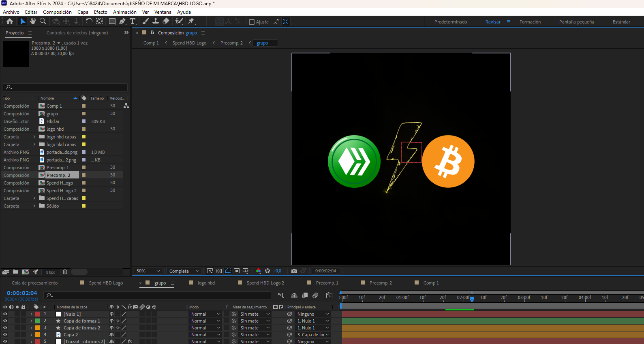The width and height of the screenshot is (644, 344).
Task: Toggle graph editor button in timeline
Action: [x=329, y=295]
